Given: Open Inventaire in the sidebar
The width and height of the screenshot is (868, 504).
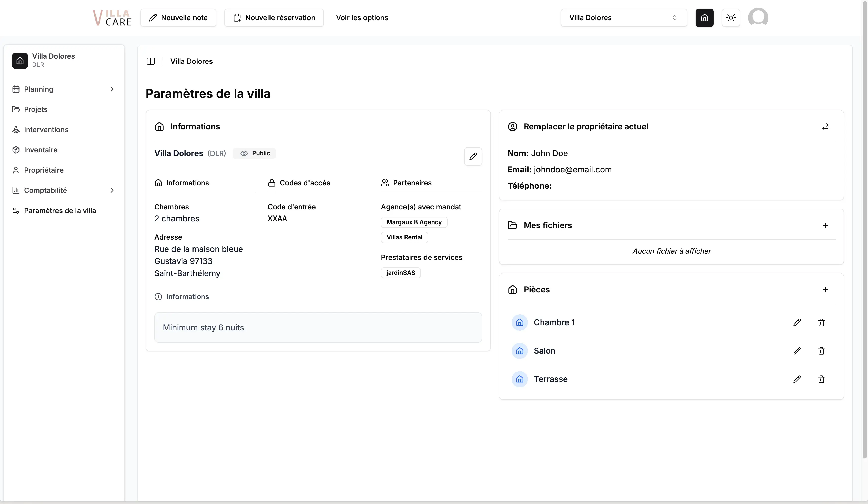Looking at the screenshot, I should tap(41, 150).
